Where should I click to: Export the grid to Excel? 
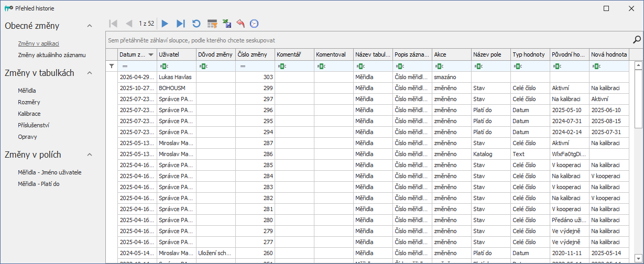[x=227, y=24]
